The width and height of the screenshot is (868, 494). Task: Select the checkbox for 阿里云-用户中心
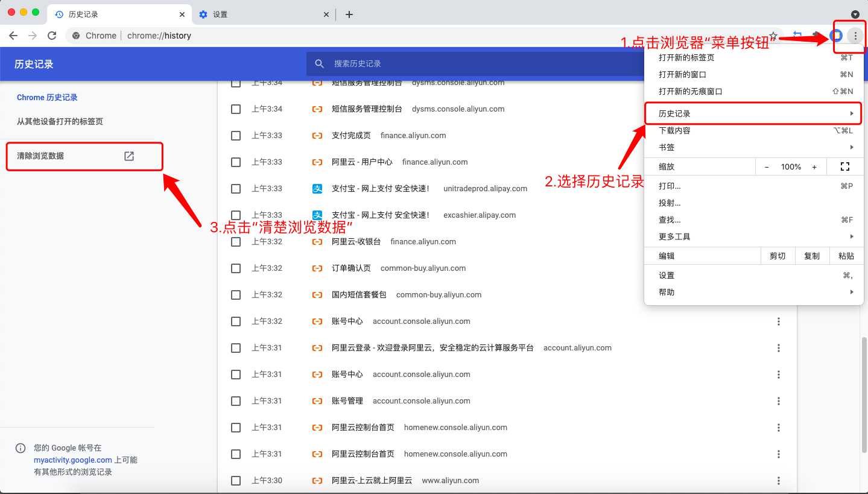[x=235, y=162]
